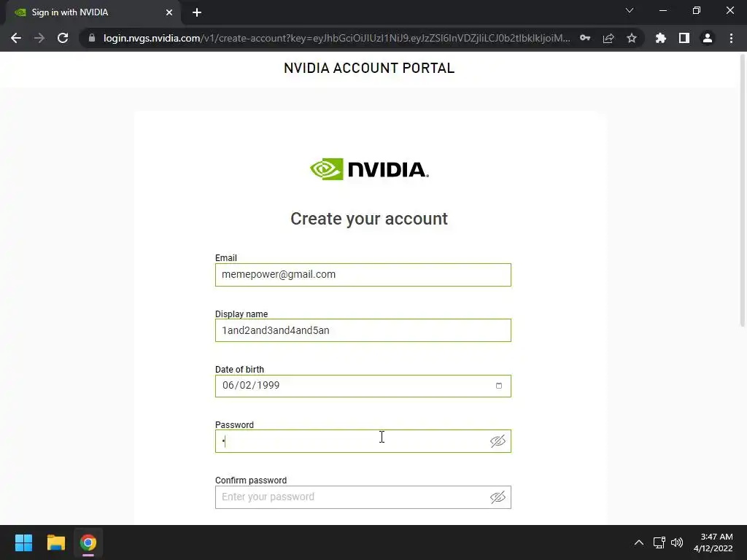Screen dimensions: 747x560
Task: Open the Chrome extensions puzzle icon
Action: (x=661, y=38)
